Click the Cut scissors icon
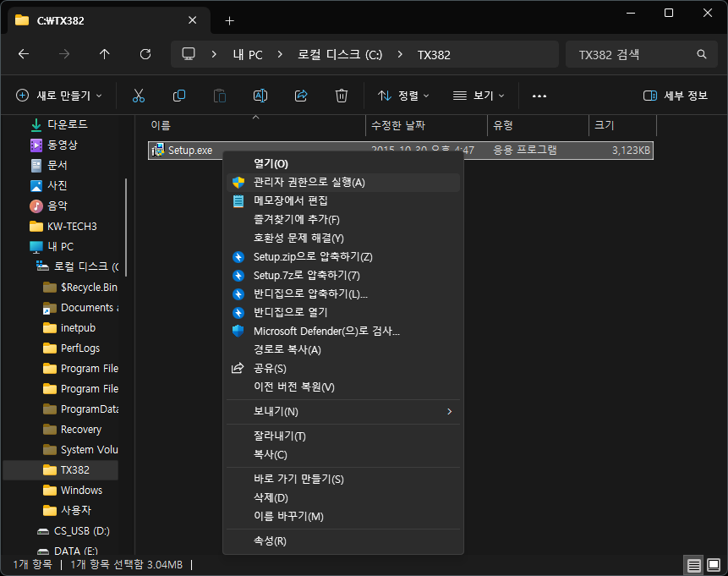Image resolution: width=728 pixels, height=576 pixels. tap(139, 96)
